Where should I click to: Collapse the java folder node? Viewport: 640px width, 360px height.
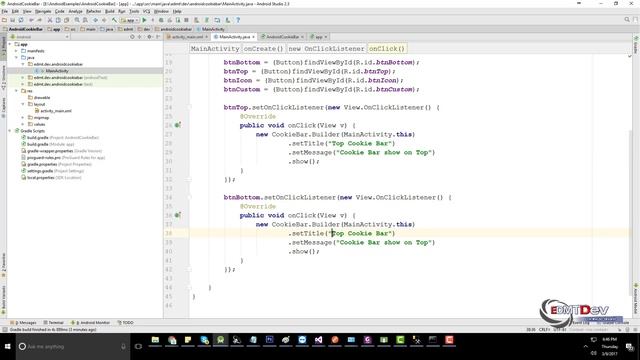[x=16, y=58]
